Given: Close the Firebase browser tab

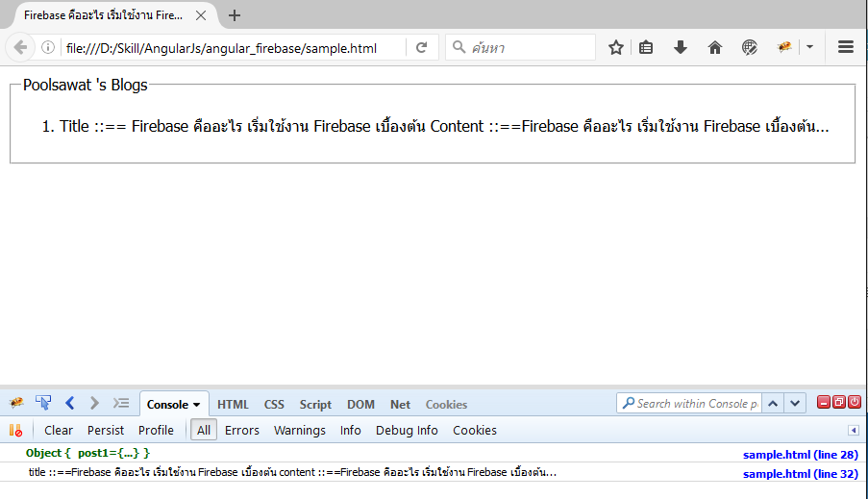Looking at the screenshot, I should pos(201,15).
